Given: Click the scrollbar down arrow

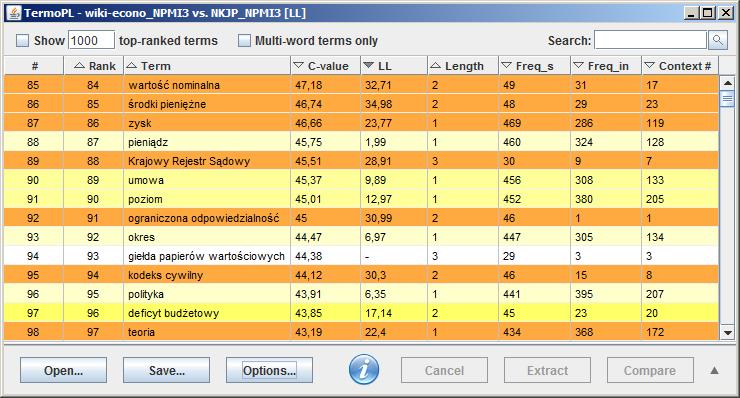Looking at the screenshot, I should tap(728, 333).
